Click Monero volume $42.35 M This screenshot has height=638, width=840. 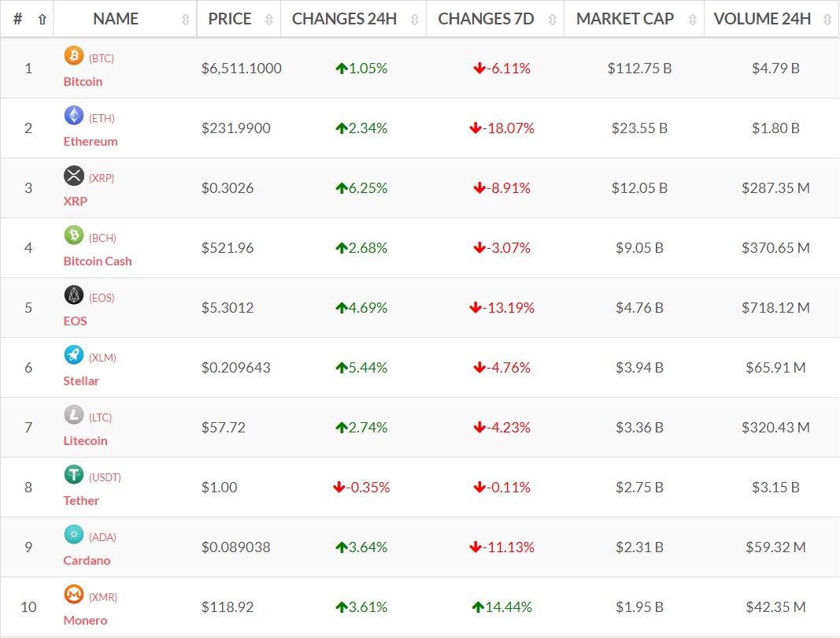(775, 607)
